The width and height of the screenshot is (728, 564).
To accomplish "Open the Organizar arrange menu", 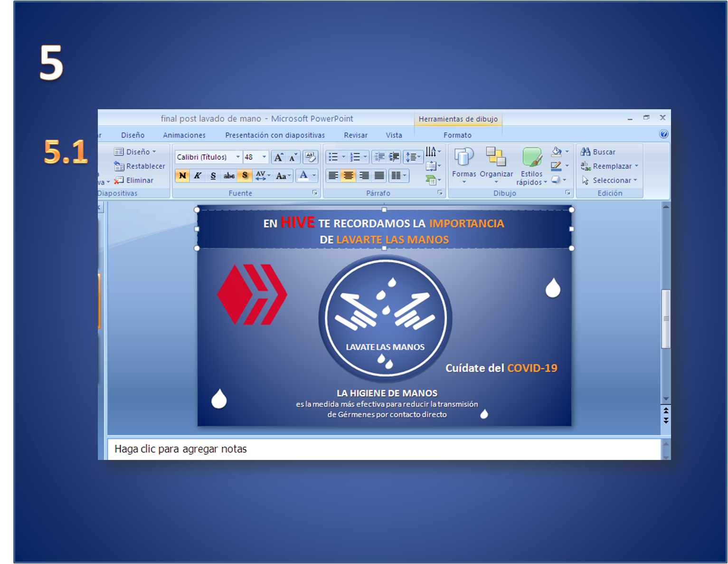I will coord(496,165).
